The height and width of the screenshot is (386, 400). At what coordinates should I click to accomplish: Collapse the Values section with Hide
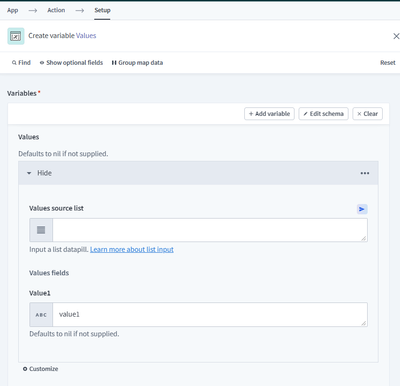(39, 173)
